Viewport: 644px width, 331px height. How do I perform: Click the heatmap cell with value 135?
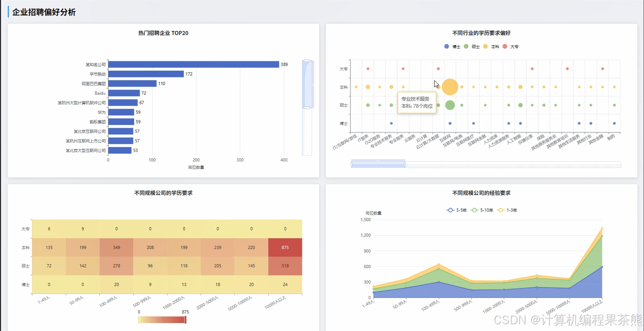[49, 247]
